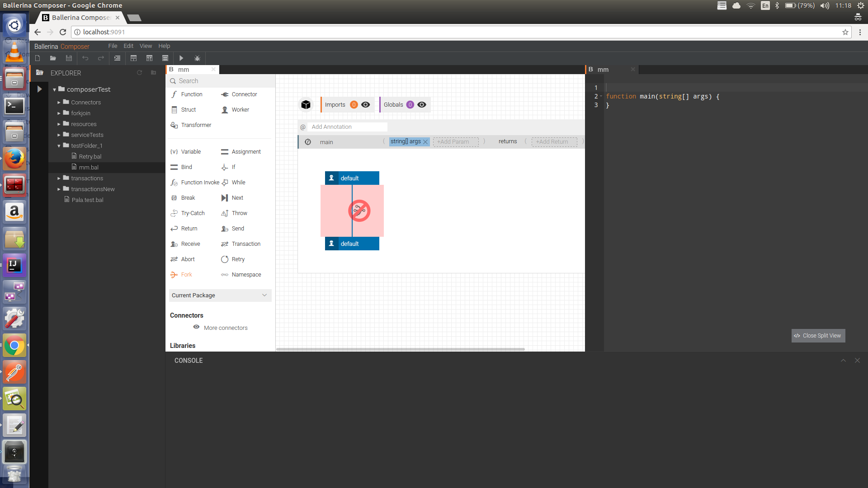Collapse the testFolder_1 tree node

tap(59, 146)
